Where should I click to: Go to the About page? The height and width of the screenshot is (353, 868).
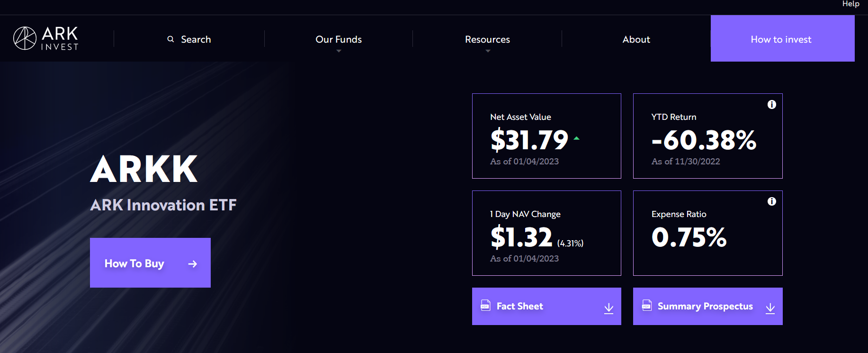click(x=636, y=39)
